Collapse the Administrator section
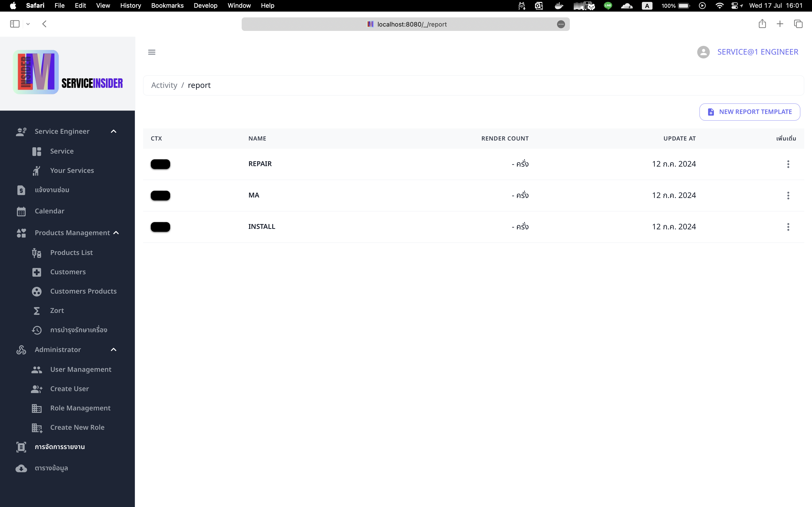812x507 pixels. tap(113, 349)
